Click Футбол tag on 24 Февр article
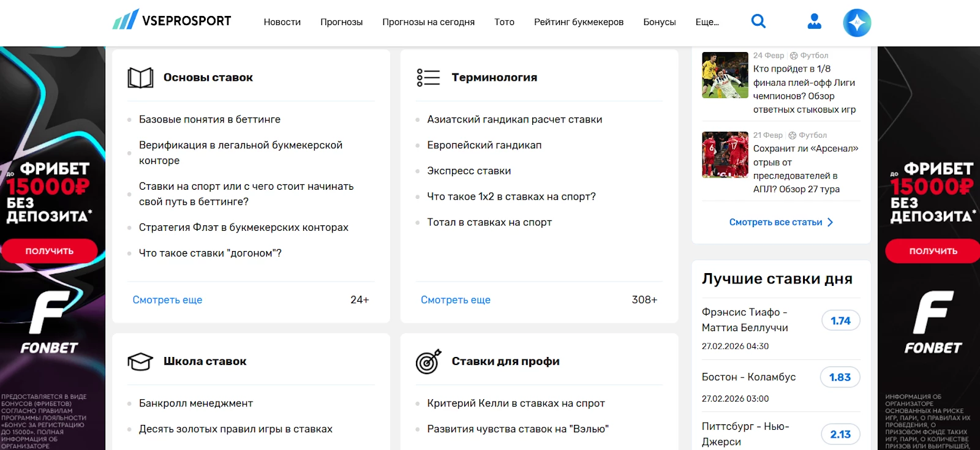 (809, 56)
